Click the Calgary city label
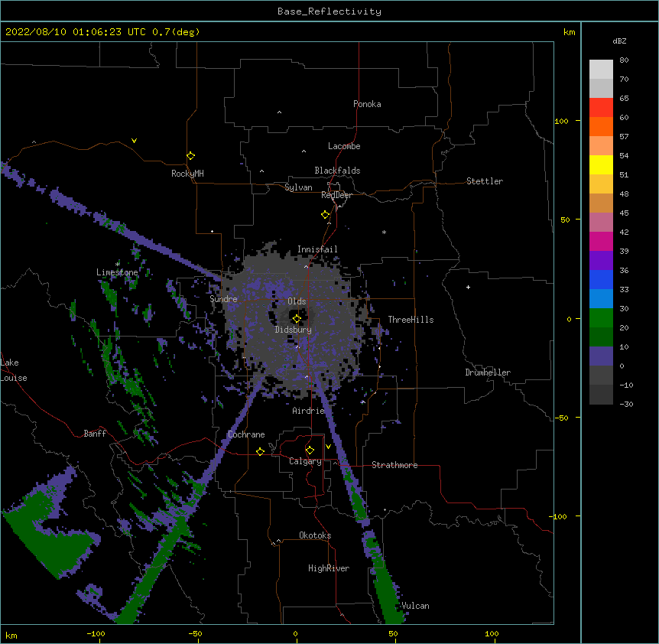This screenshot has height=644, width=659. point(305,461)
